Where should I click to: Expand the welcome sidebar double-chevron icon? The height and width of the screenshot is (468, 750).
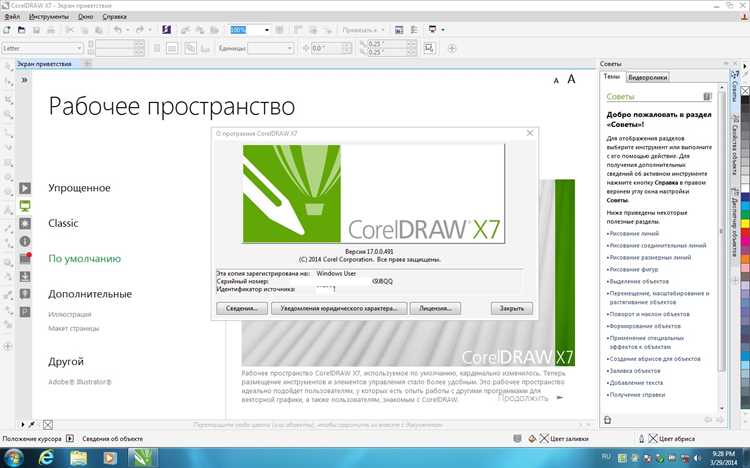pyautogui.click(x=24, y=80)
